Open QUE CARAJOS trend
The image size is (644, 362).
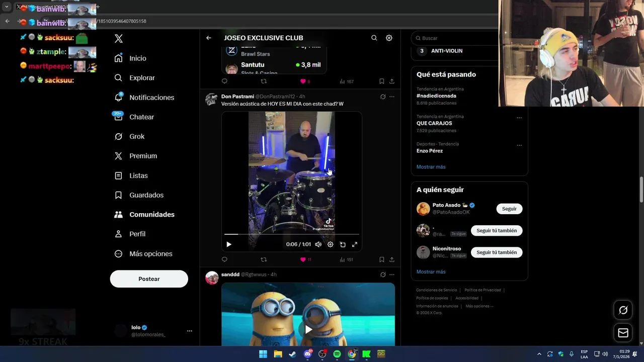tap(434, 123)
